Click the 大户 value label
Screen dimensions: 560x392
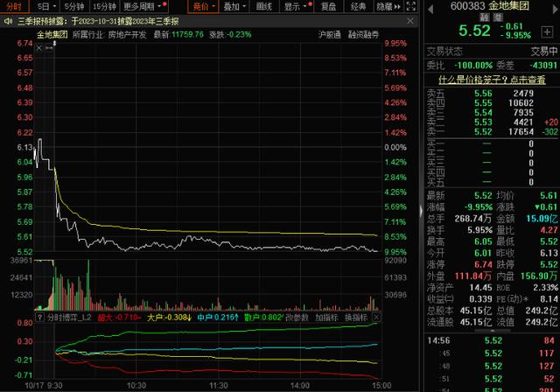click(x=169, y=318)
